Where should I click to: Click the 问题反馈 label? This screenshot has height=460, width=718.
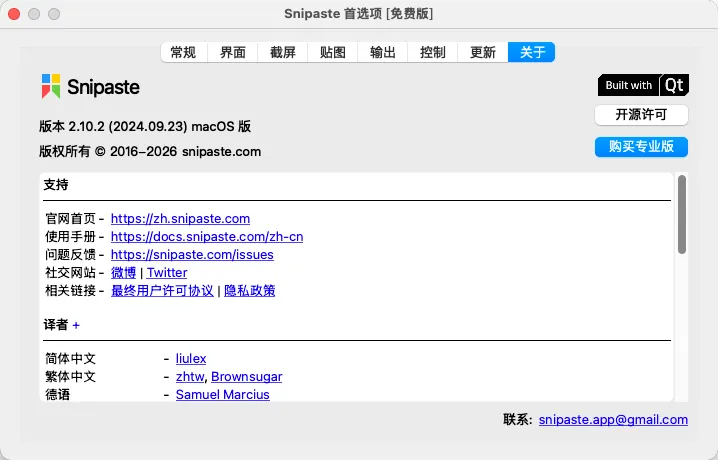[x=71, y=254]
